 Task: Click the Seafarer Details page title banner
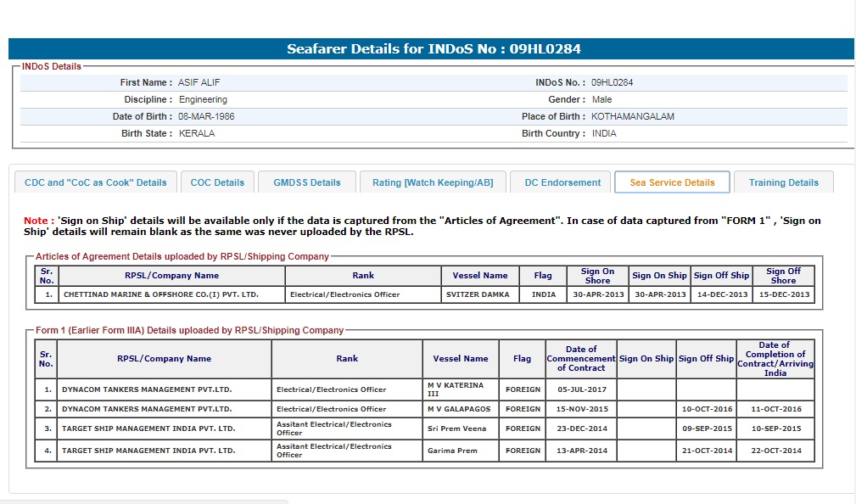click(433, 49)
